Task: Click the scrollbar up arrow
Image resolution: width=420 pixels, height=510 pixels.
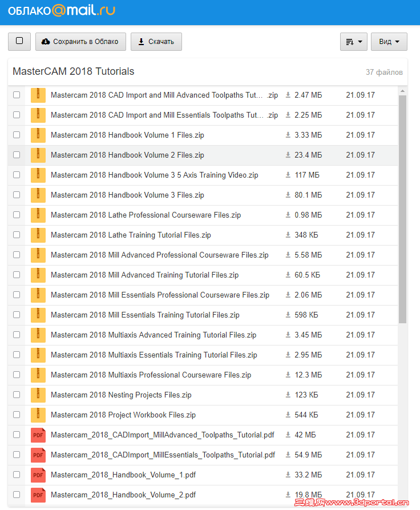Action: [x=402, y=91]
